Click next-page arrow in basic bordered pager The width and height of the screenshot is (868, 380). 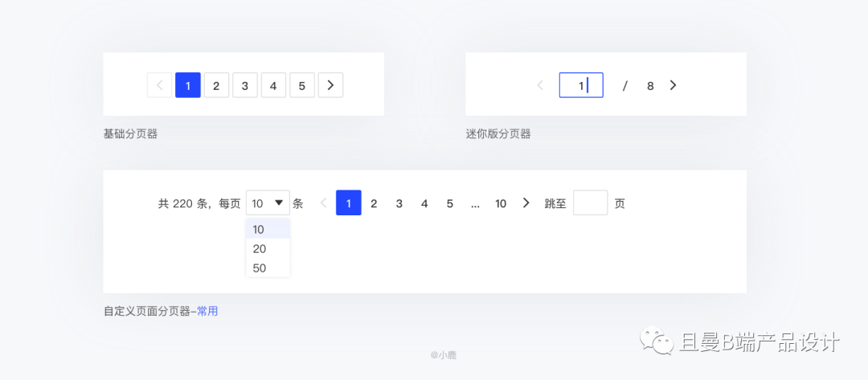pyautogui.click(x=330, y=85)
